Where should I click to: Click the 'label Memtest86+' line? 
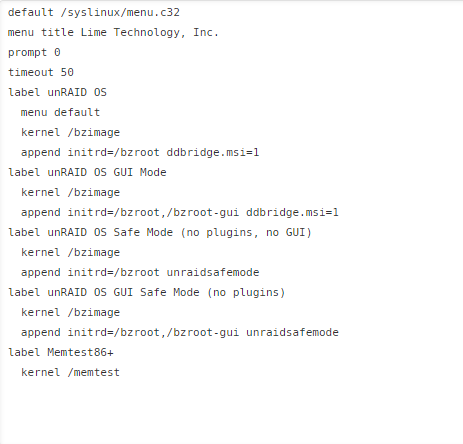pos(61,353)
